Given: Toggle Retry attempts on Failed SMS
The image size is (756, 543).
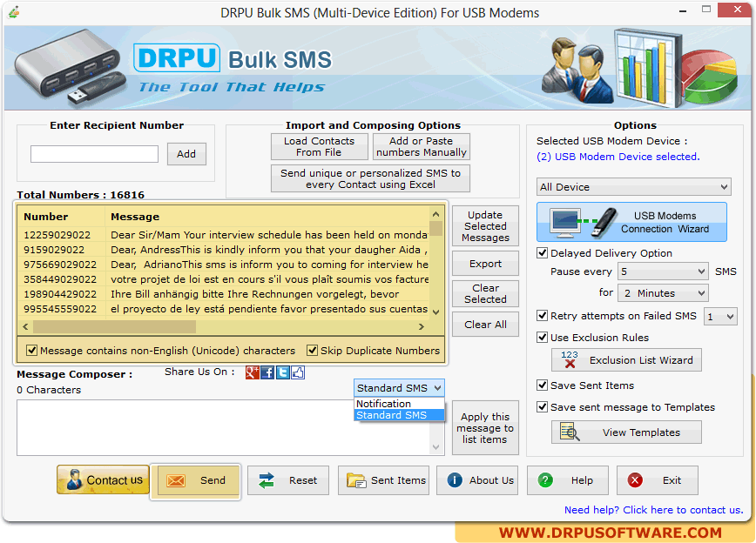Looking at the screenshot, I should 543,316.
